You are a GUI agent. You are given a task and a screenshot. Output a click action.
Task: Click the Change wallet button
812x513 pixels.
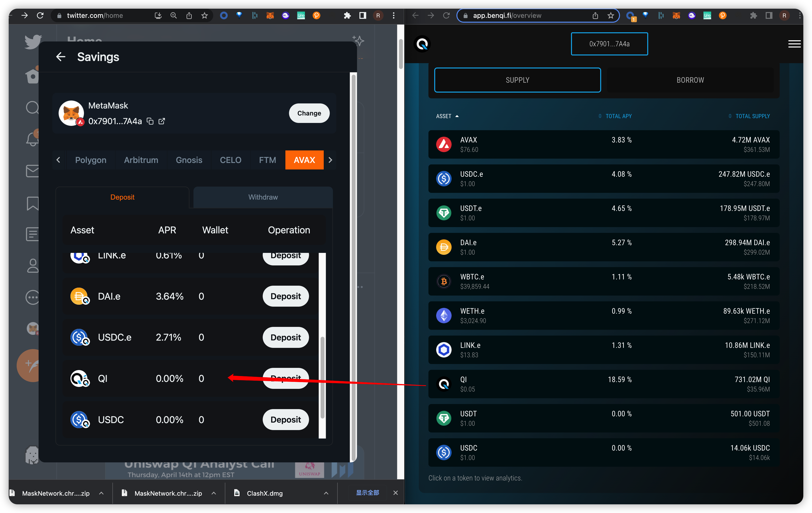(309, 113)
